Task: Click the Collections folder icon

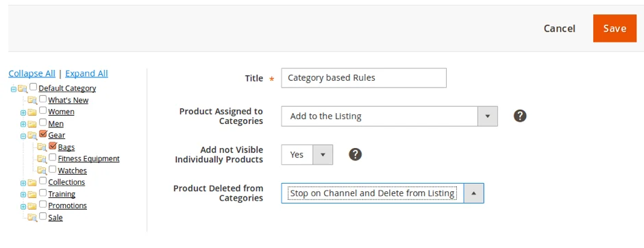Action: (x=32, y=182)
